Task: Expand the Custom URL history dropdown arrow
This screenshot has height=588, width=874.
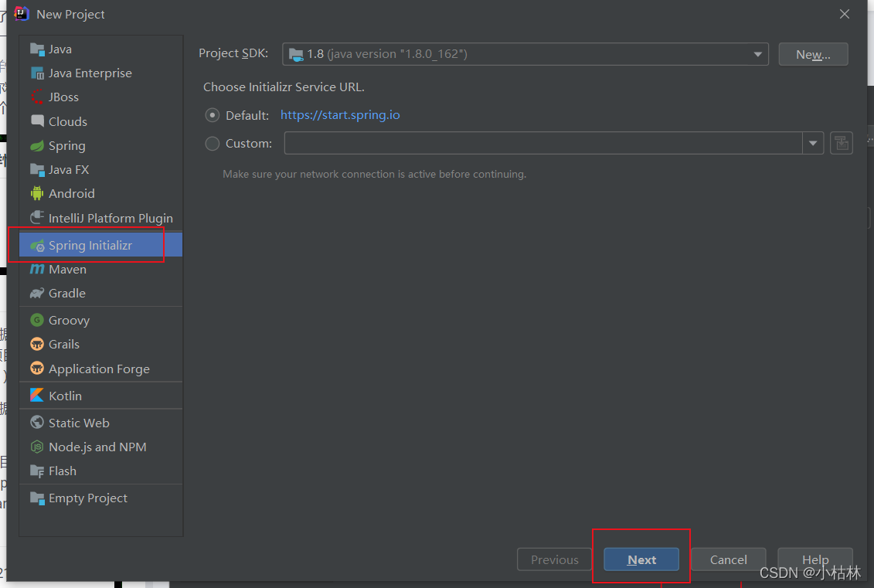Action: pyautogui.click(x=813, y=143)
